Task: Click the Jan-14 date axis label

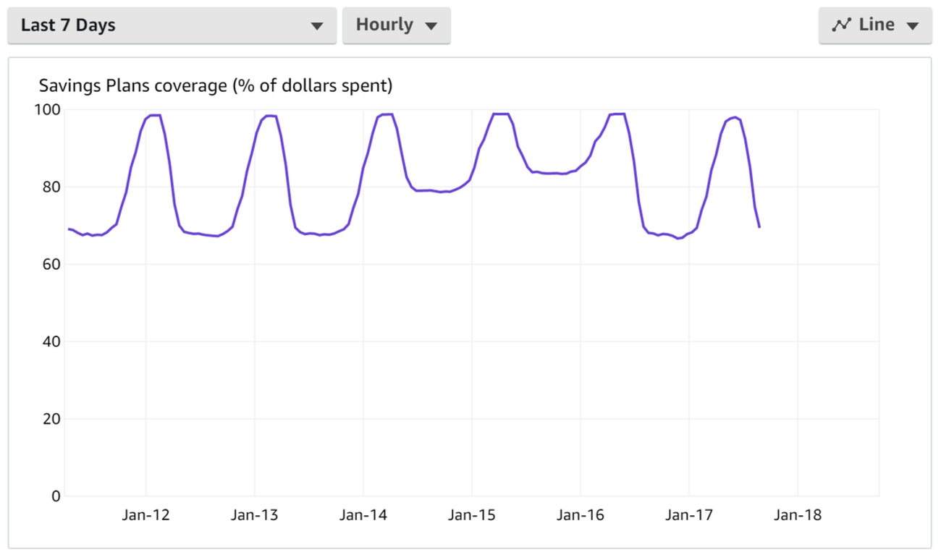Action: point(363,516)
